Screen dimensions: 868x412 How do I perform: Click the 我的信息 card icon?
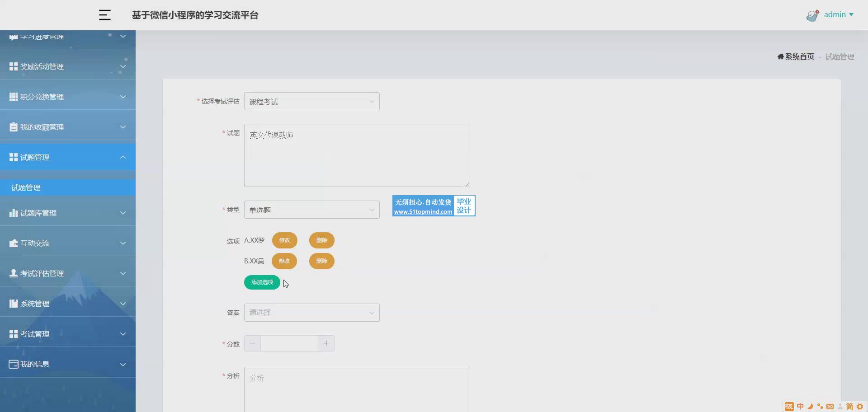click(x=14, y=364)
